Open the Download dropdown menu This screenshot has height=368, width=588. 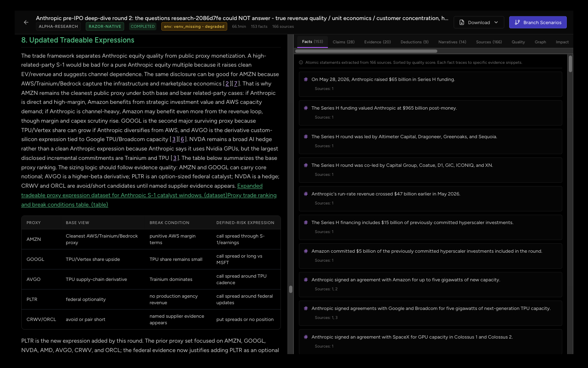(x=479, y=22)
